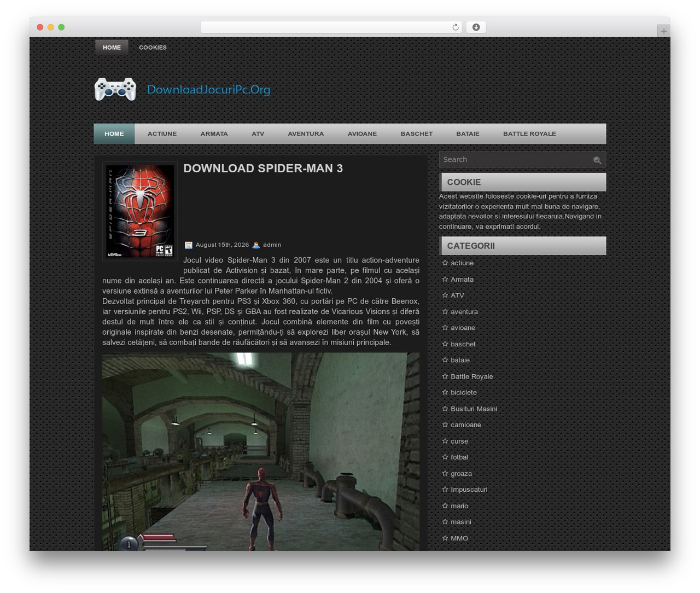
Task: Open the Download Spider-Man 3 post title
Action: 263,168
